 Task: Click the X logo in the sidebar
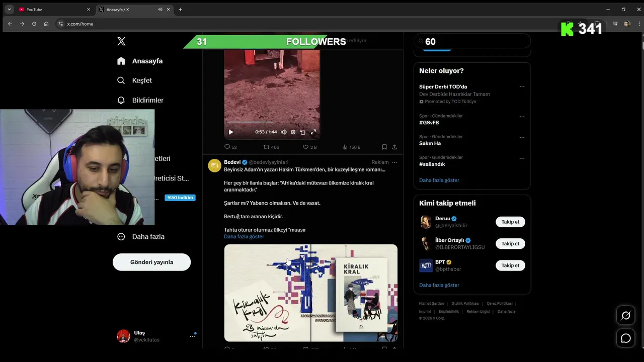click(121, 41)
